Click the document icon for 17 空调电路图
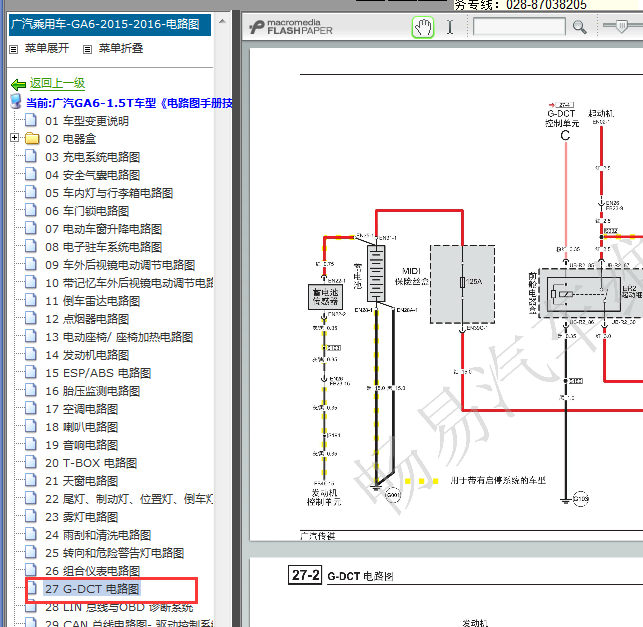Screen dimensions: 643x627 pos(31,408)
